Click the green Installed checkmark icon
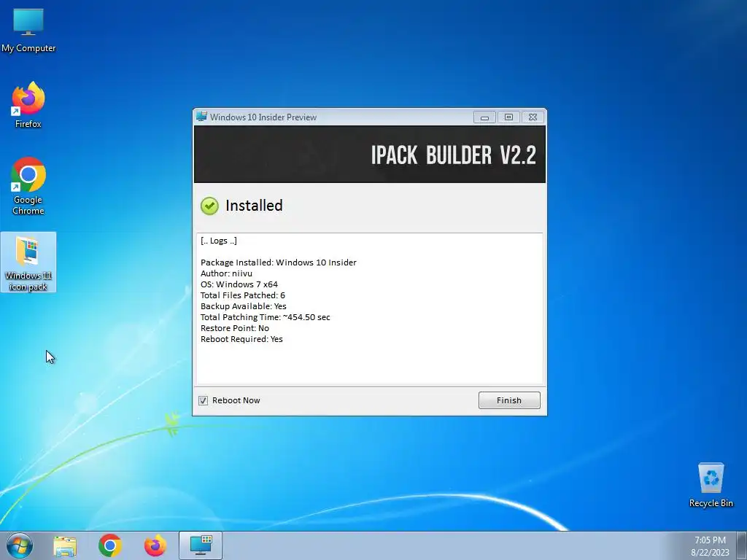This screenshot has width=747, height=560. point(209,206)
